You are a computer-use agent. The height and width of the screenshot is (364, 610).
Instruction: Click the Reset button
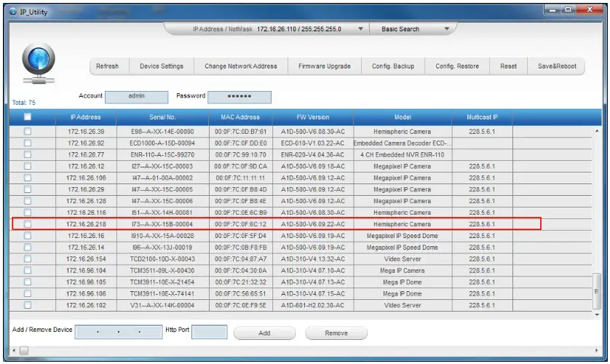[x=509, y=66]
